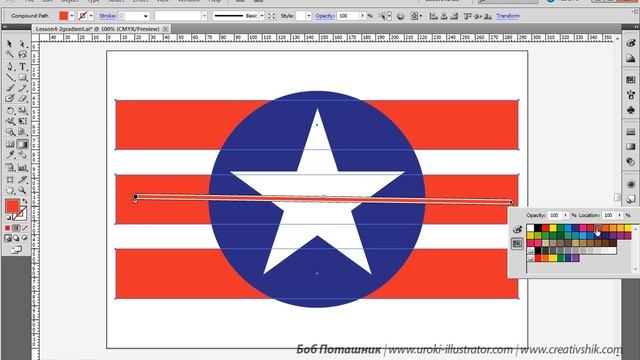The image size is (640, 360).
Task: Open Basic brush definition dropdown
Action: pos(262,16)
